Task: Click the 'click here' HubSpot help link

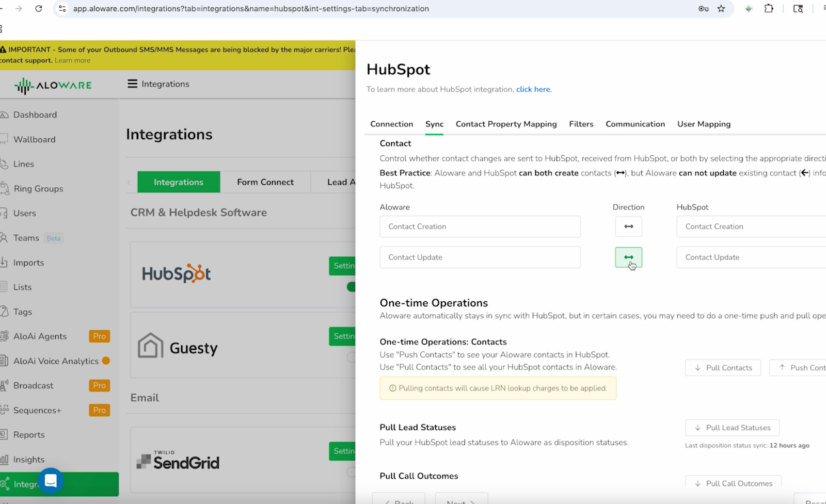Action: [534, 89]
